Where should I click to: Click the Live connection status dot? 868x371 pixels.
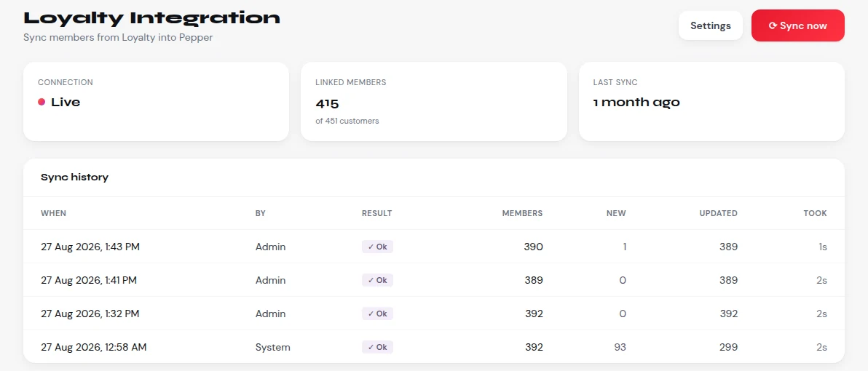[42, 102]
